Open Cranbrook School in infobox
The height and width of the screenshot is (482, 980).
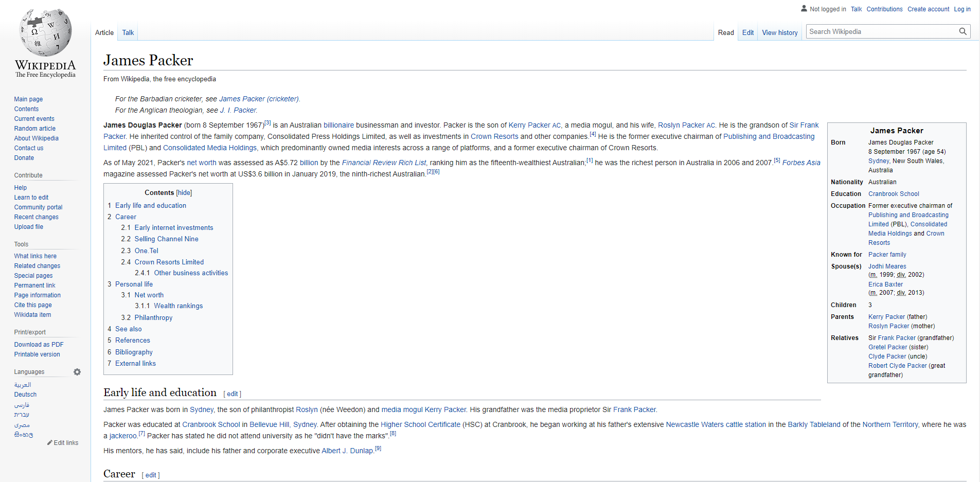click(x=894, y=194)
